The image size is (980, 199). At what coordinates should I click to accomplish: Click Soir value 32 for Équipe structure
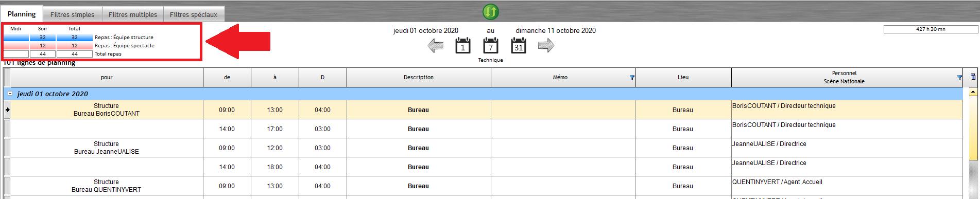tap(43, 38)
